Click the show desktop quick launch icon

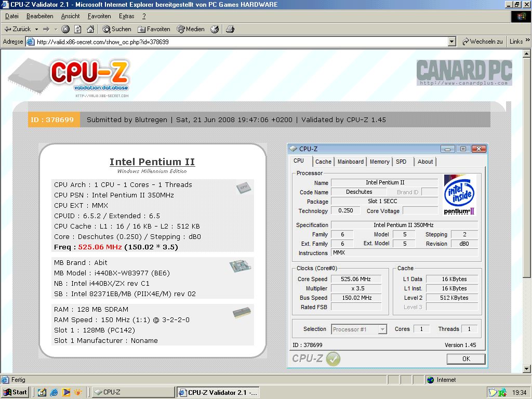click(42, 392)
